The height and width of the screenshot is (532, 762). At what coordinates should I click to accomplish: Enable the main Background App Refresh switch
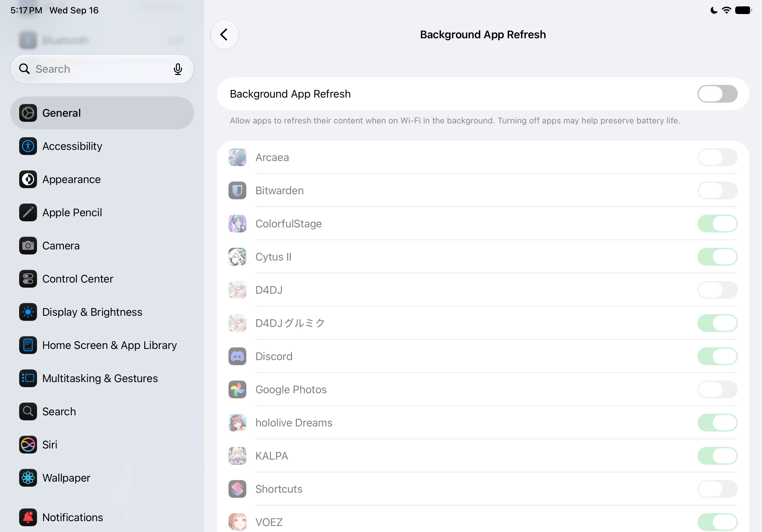tap(717, 94)
